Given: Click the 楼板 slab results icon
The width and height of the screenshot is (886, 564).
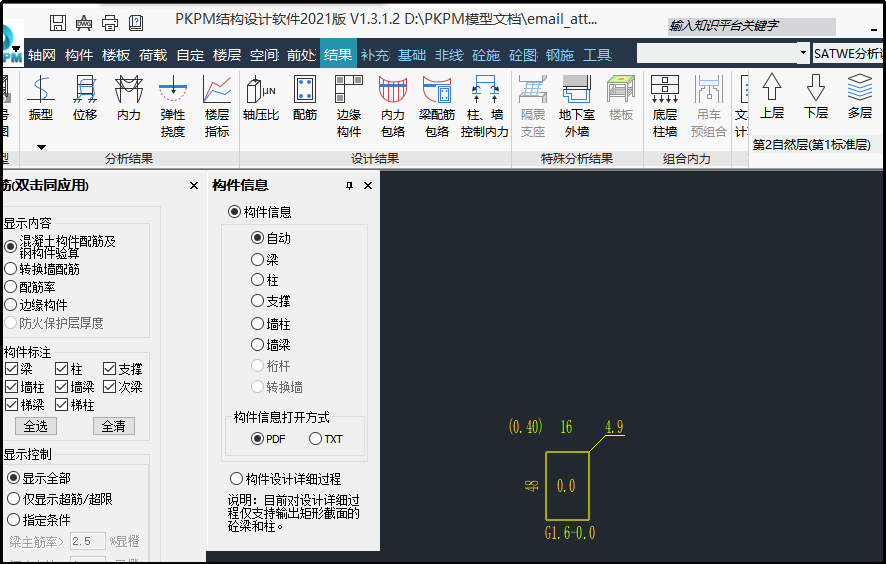Looking at the screenshot, I should (621, 98).
